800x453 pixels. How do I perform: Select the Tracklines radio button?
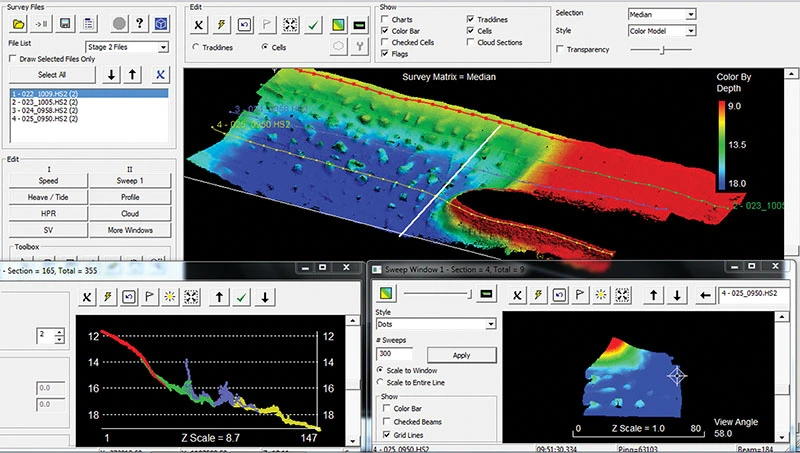point(194,47)
